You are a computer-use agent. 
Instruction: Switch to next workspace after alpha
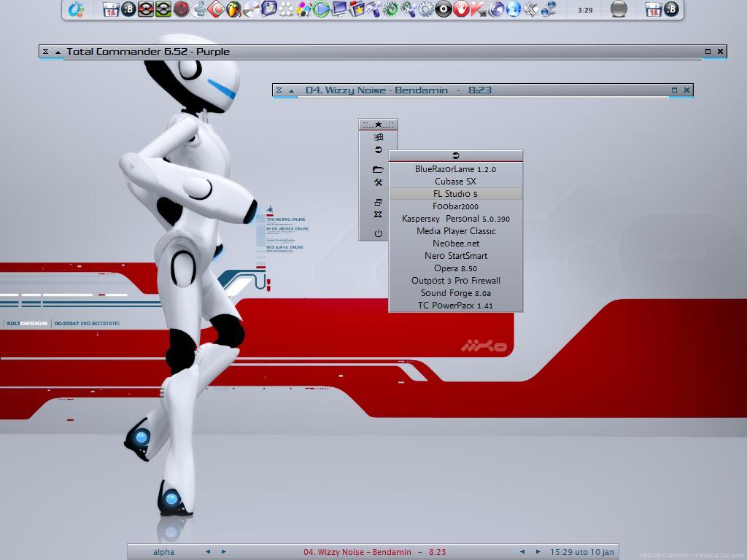[x=223, y=552]
